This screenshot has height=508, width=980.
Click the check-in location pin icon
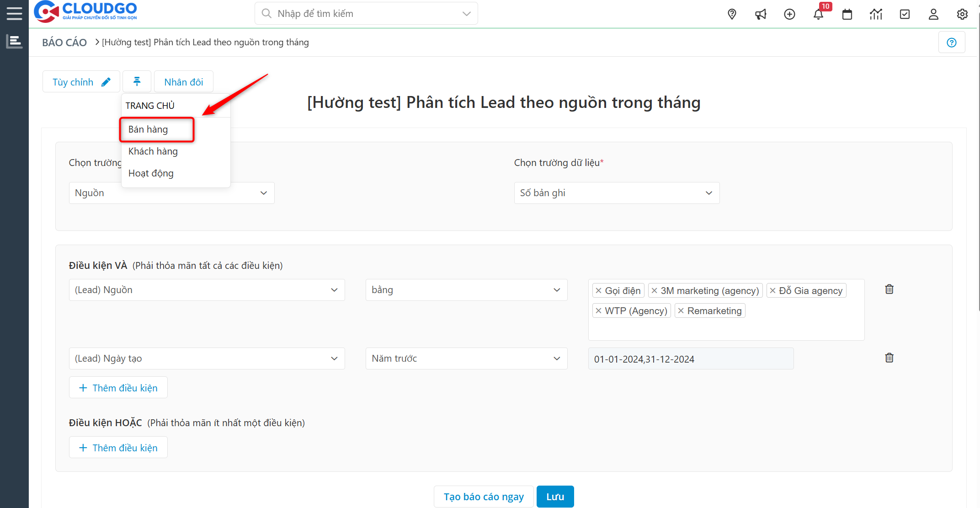tap(732, 14)
